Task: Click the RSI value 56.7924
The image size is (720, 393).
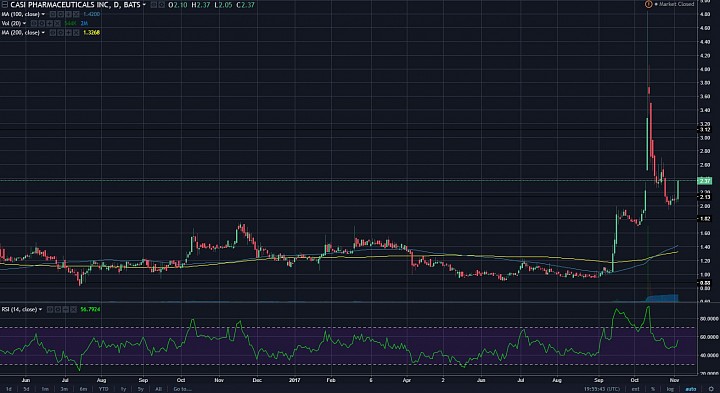Action: 90,309
